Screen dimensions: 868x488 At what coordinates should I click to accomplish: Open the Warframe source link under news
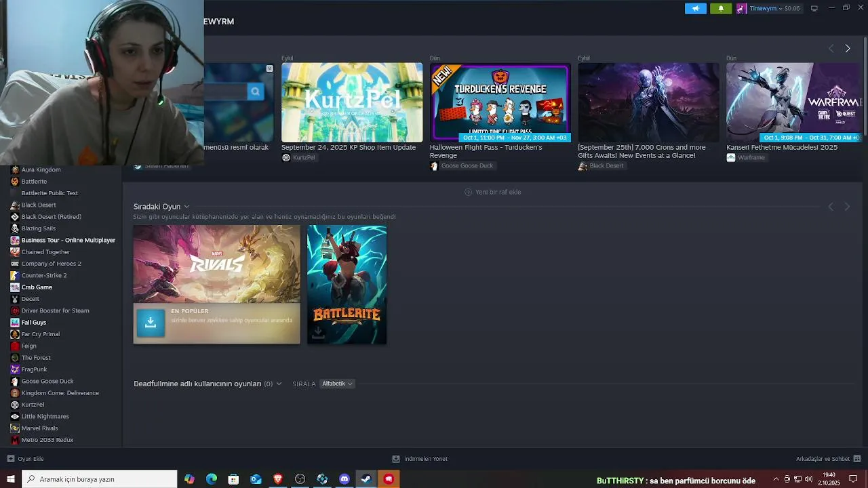746,157
